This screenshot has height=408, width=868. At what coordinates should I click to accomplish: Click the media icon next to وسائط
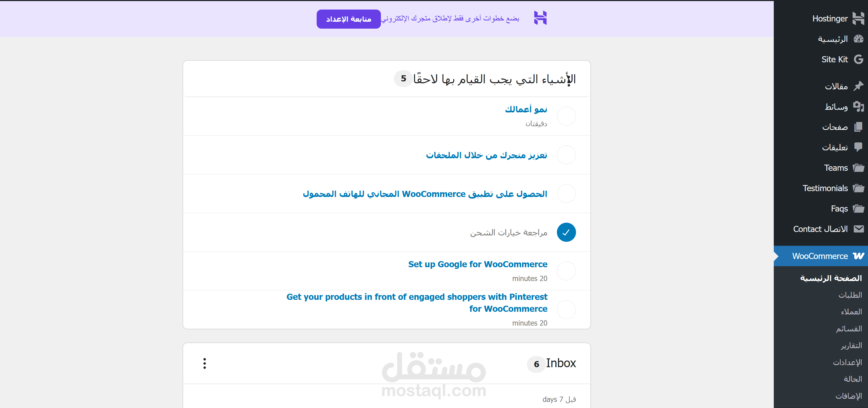858,107
